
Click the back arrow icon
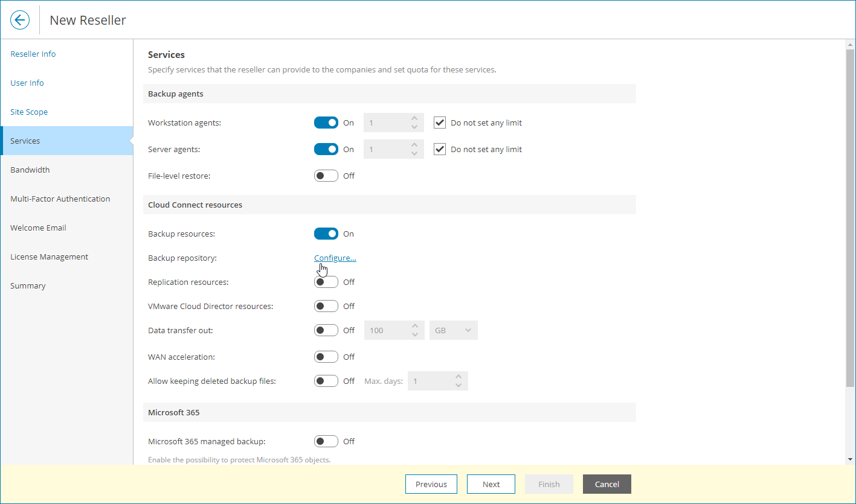[x=20, y=20]
